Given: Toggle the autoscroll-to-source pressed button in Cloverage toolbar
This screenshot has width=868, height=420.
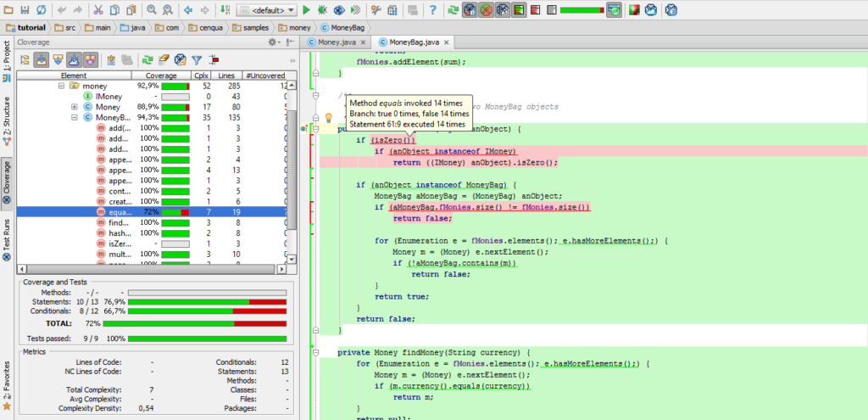Looking at the screenshot, I should pos(41,59).
